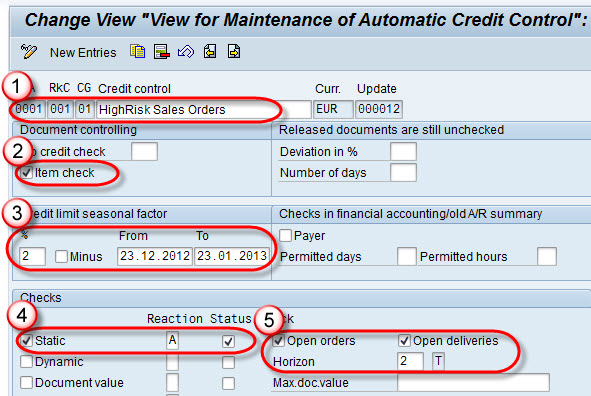The width and height of the screenshot is (591, 396).
Task: Click the Next entry toolbar icon
Action: [x=234, y=52]
